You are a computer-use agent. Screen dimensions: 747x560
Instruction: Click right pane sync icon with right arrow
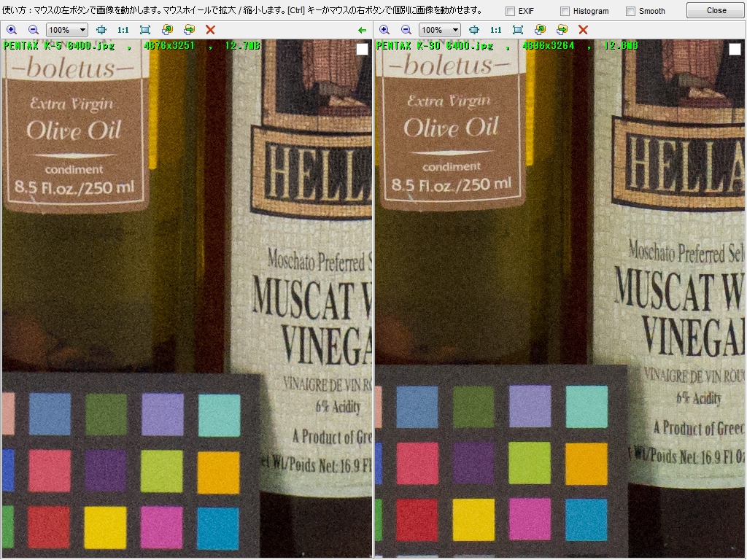click(562, 30)
